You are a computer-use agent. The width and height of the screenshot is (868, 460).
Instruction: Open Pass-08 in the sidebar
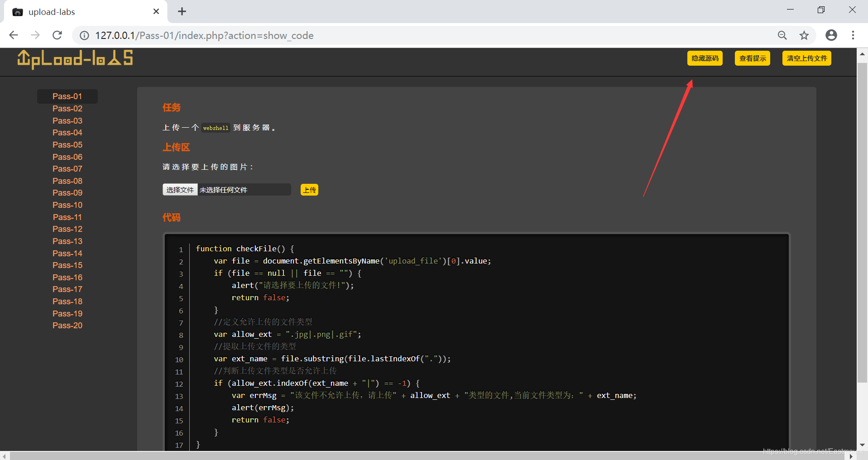pos(67,181)
